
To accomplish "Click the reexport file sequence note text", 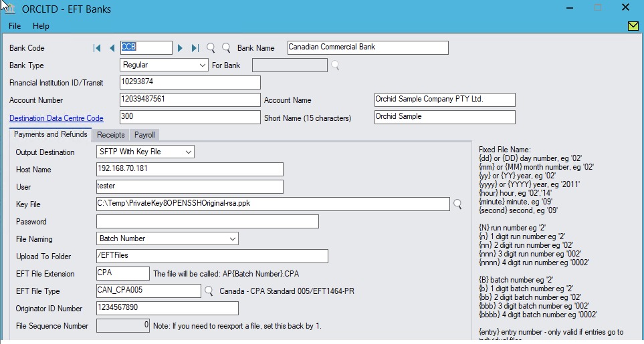I will point(237,327).
